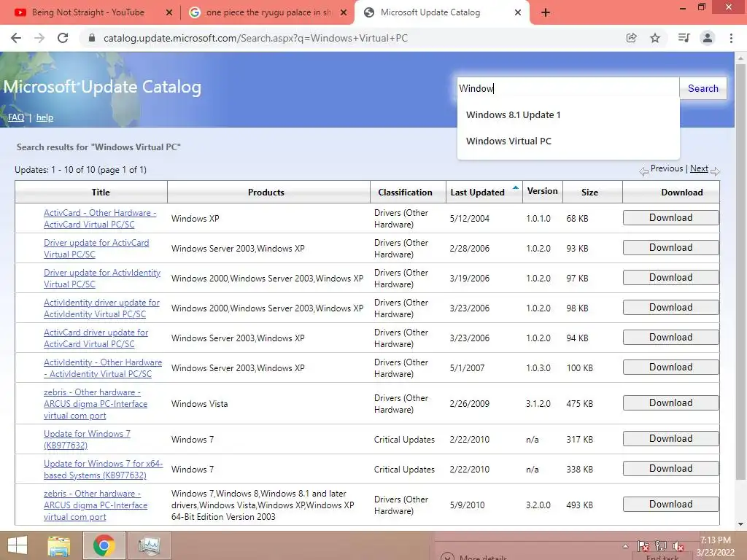Click the network tray icon
This screenshot has width=747, height=560.
(661, 546)
